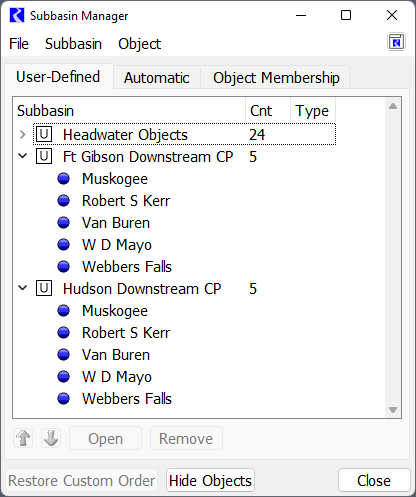Collapse the Ft Gibson Downstream CP subbasin
The height and width of the screenshot is (497, 416).
22,156
